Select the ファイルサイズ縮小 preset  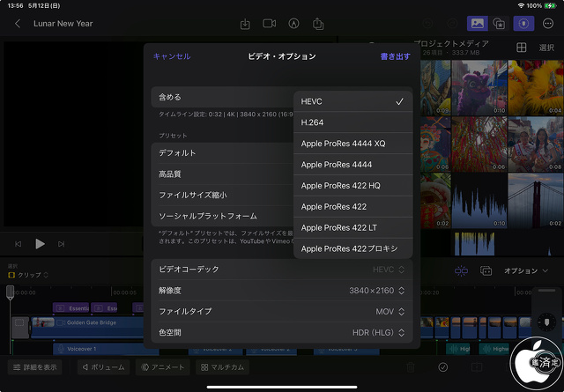[223, 195]
